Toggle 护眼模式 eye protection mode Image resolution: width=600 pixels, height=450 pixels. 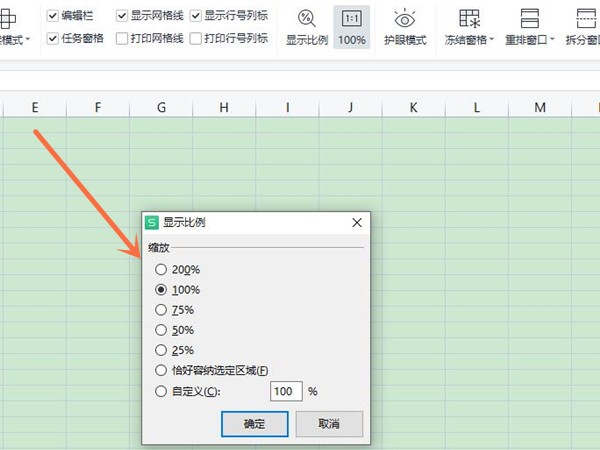[405, 18]
